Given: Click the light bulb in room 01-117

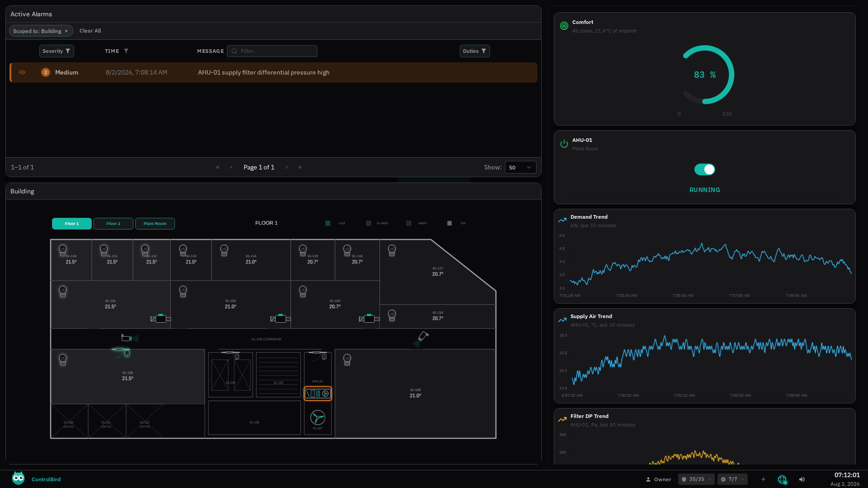Looking at the screenshot, I should (x=392, y=250).
